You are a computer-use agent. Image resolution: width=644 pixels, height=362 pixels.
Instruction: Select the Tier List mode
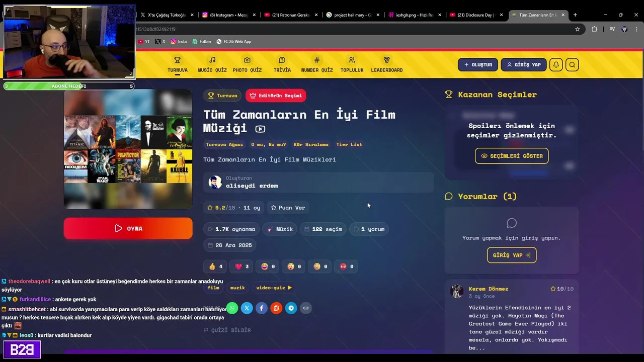pos(349,145)
